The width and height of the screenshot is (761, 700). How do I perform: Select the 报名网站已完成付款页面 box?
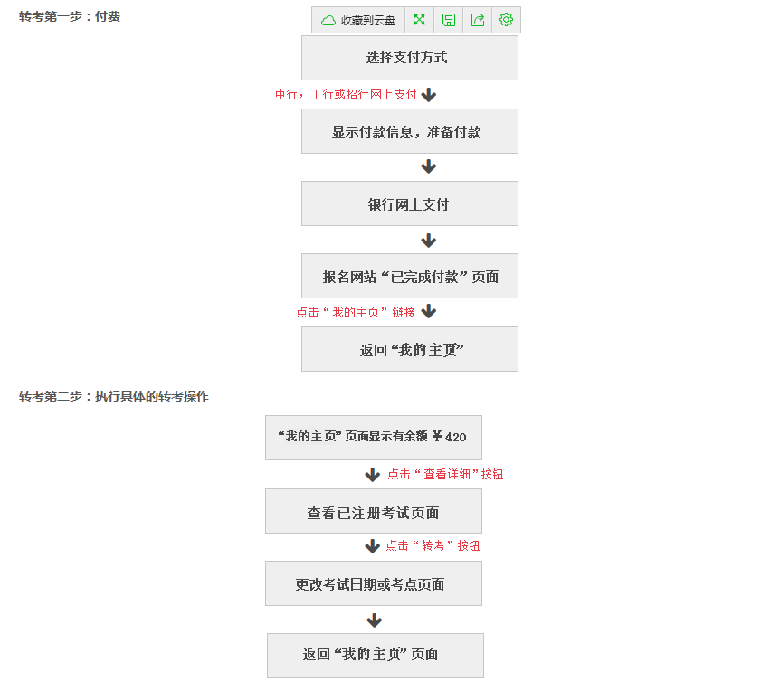(x=409, y=276)
